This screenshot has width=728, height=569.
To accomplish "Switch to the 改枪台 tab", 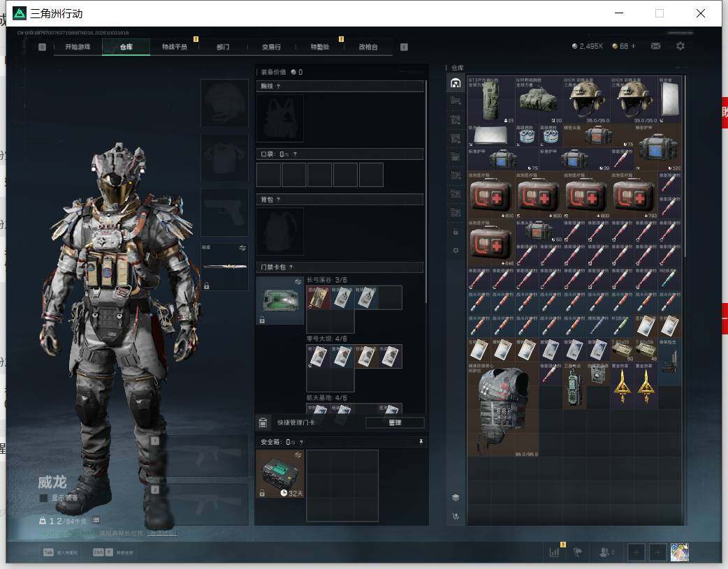I will point(368,47).
